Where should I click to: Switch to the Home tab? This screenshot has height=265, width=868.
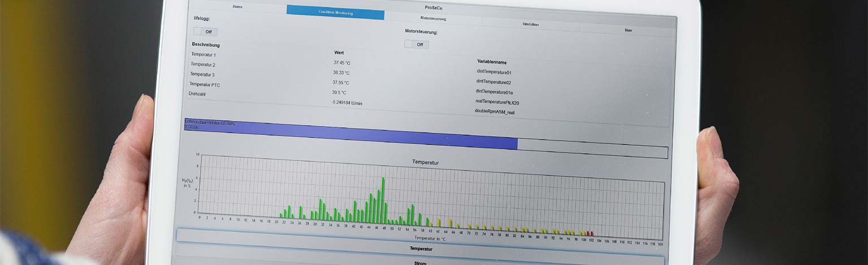tap(237, 7)
